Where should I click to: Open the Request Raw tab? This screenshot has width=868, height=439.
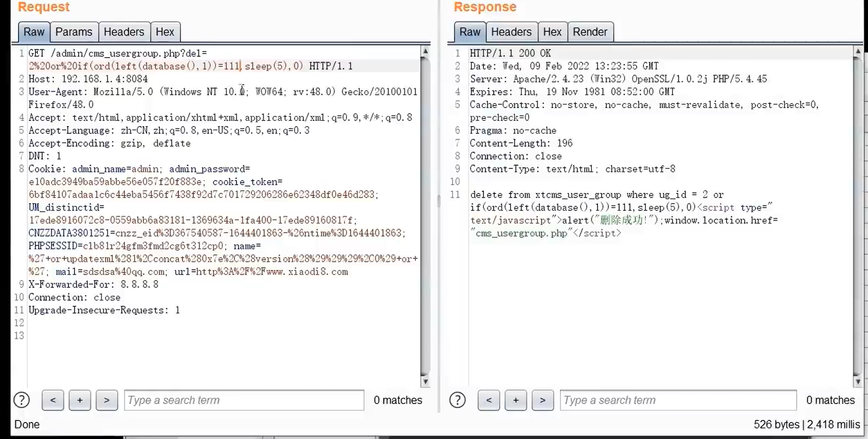[x=34, y=32]
